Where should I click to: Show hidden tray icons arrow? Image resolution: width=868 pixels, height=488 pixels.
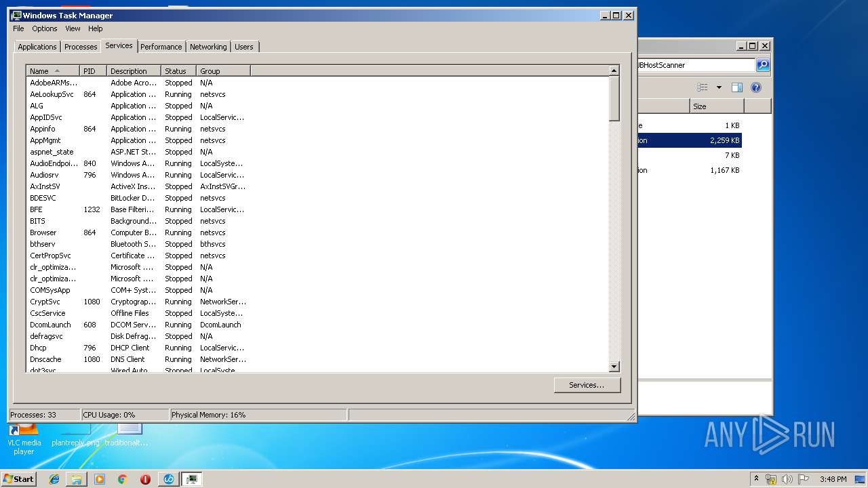point(756,479)
